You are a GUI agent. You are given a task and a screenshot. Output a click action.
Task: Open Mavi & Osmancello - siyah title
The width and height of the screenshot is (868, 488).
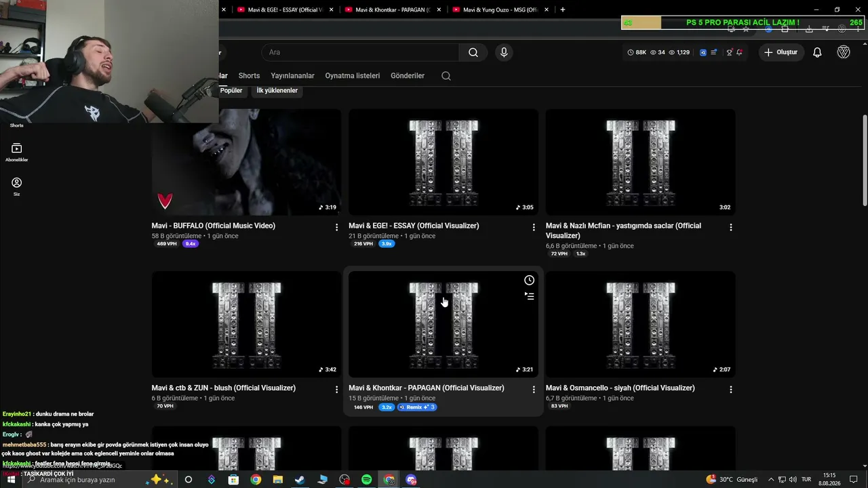coord(620,388)
